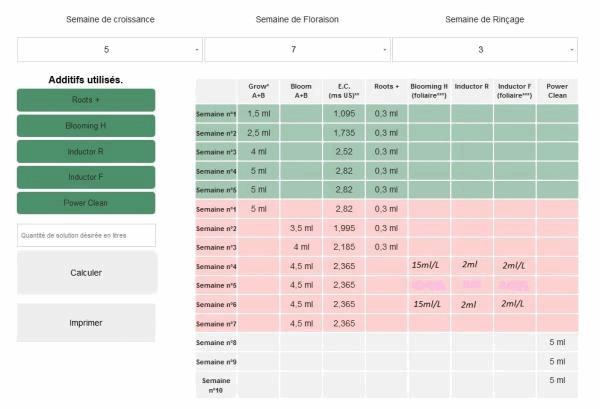Select the Inductor F (foliaire) column header
The width and height of the screenshot is (600, 409).
coord(515,91)
